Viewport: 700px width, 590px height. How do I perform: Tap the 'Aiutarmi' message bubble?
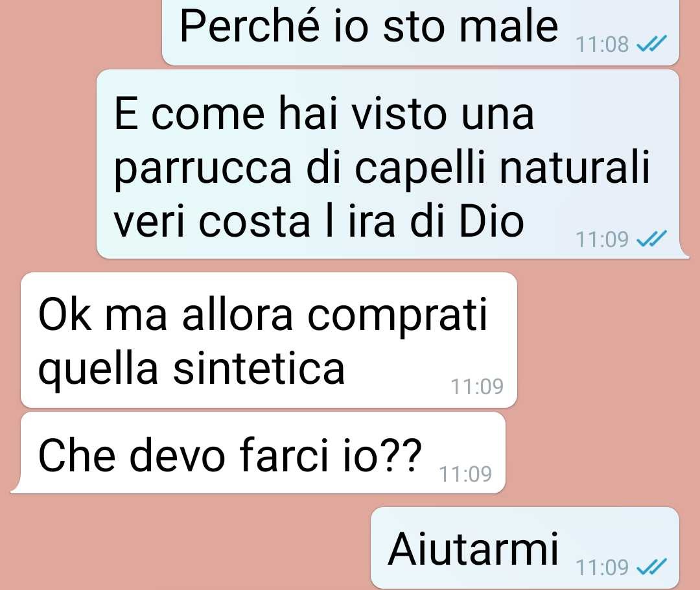pos(525,548)
